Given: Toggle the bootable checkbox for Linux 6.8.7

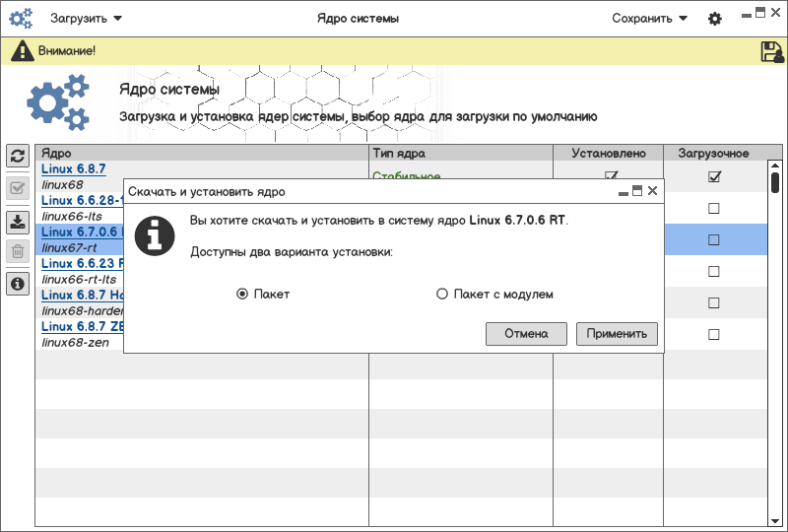Looking at the screenshot, I should tap(714, 177).
